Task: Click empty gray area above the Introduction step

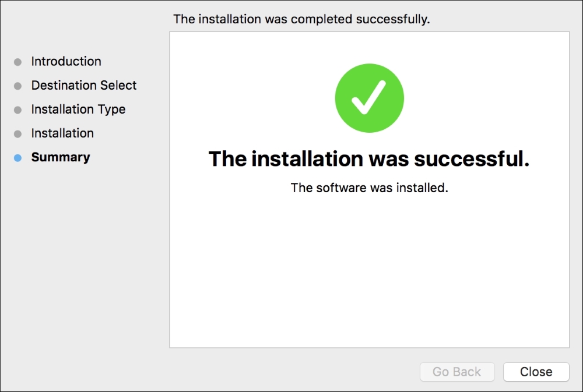Action: [x=82, y=29]
